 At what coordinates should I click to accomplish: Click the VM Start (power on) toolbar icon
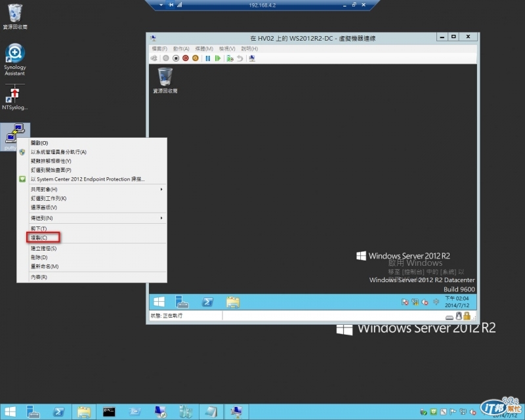coord(166,58)
